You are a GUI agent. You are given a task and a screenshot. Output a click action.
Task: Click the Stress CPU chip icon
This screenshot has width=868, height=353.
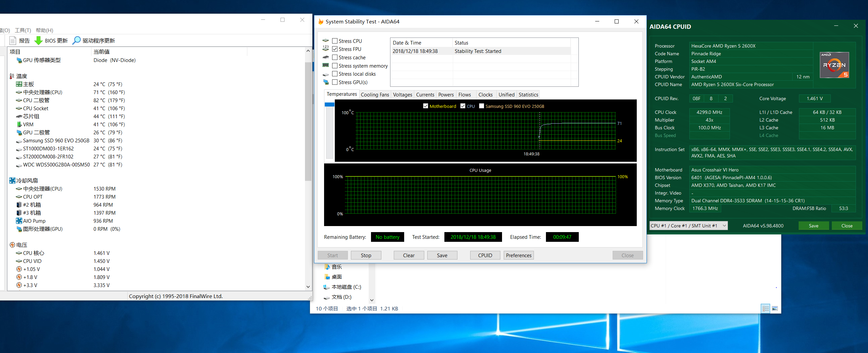(x=325, y=41)
